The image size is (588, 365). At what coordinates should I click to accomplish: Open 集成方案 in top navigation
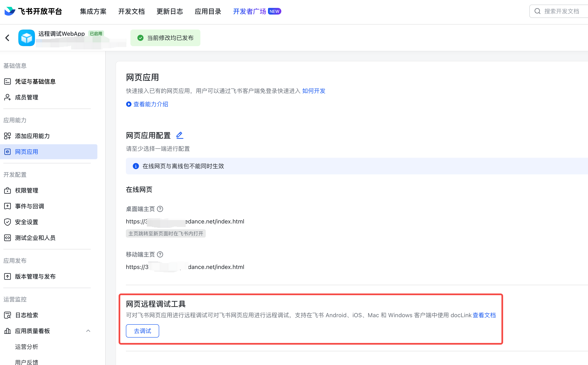93,11
